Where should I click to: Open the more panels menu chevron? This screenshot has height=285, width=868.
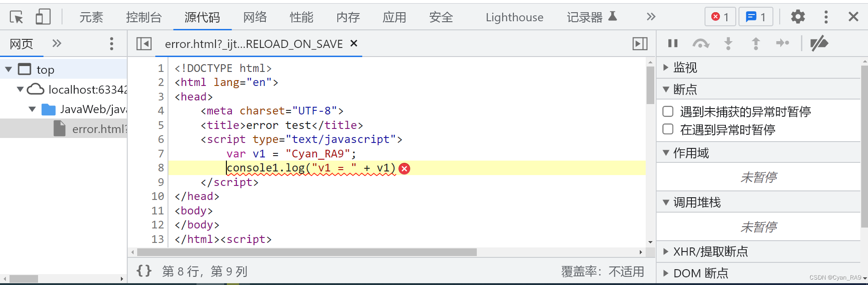pos(651,16)
